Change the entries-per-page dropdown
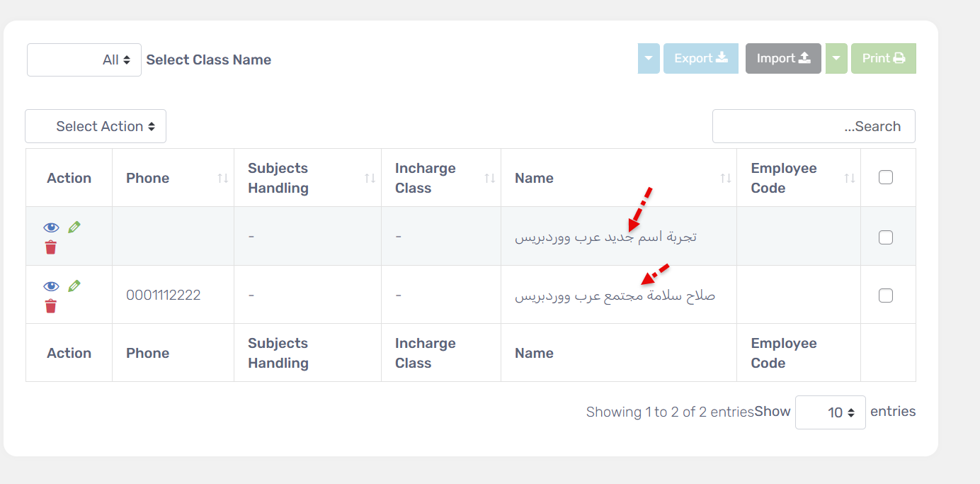980x484 pixels. tap(830, 412)
